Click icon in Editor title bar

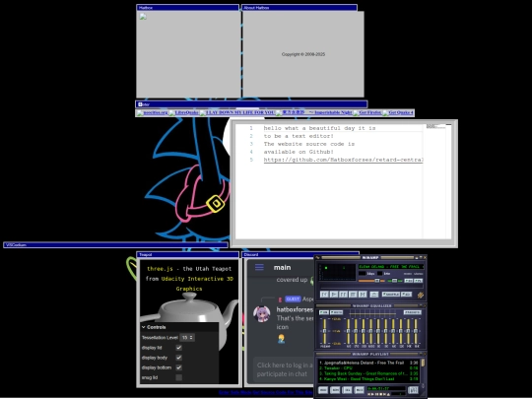tap(140, 104)
